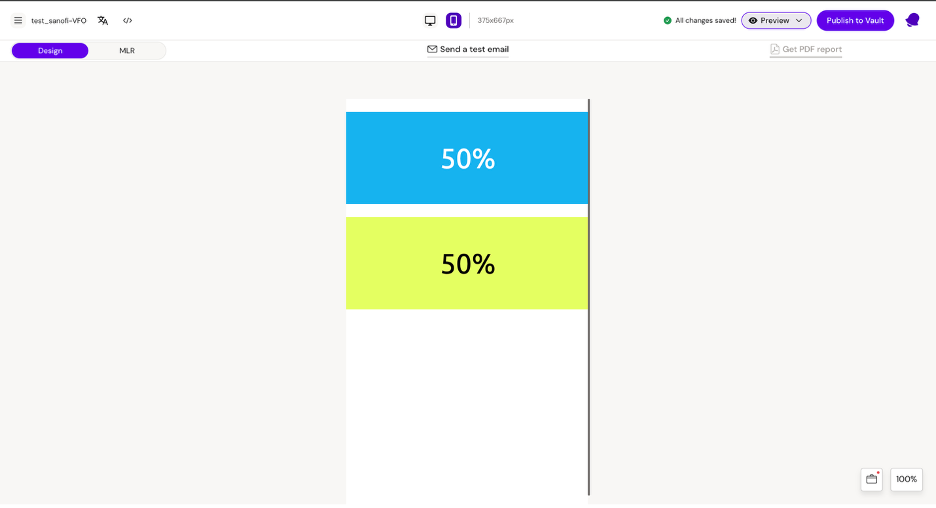Select the yellow 50% block

[467, 263]
